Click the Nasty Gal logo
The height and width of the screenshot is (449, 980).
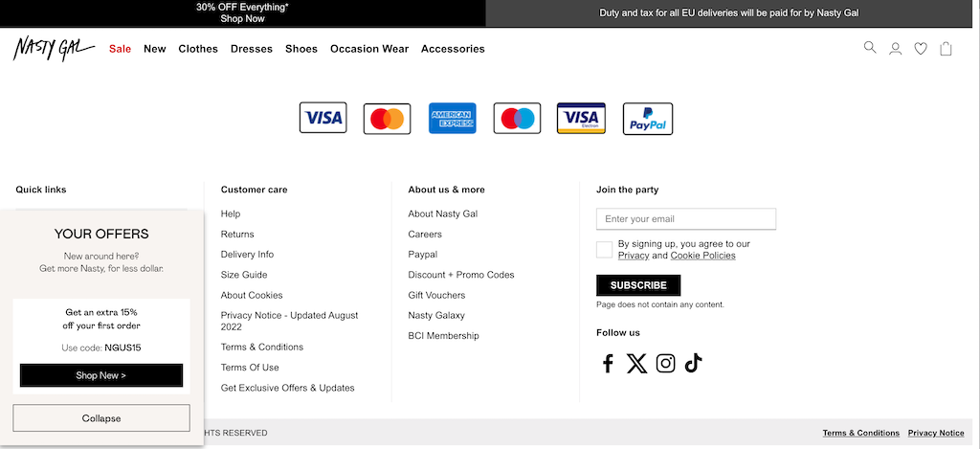coord(54,49)
